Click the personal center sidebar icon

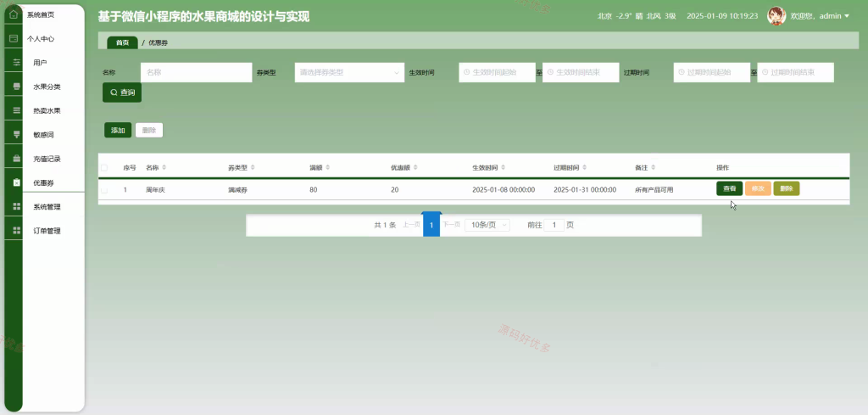pos(14,38)
